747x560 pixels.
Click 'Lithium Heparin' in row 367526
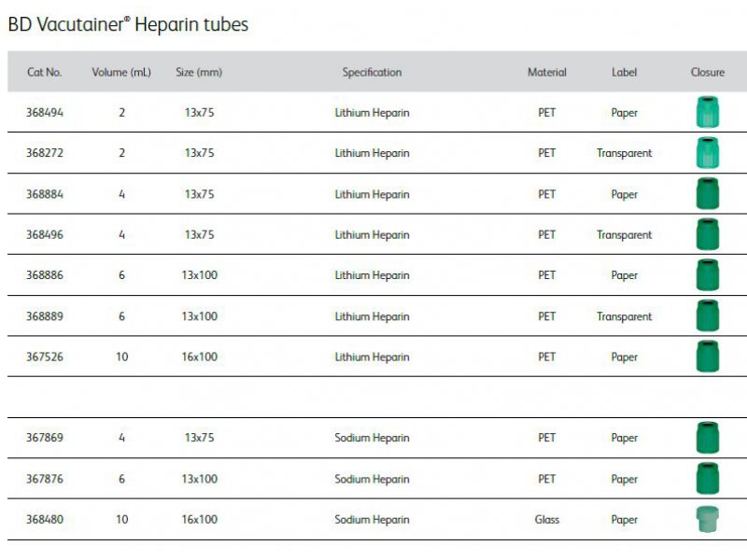372,357
